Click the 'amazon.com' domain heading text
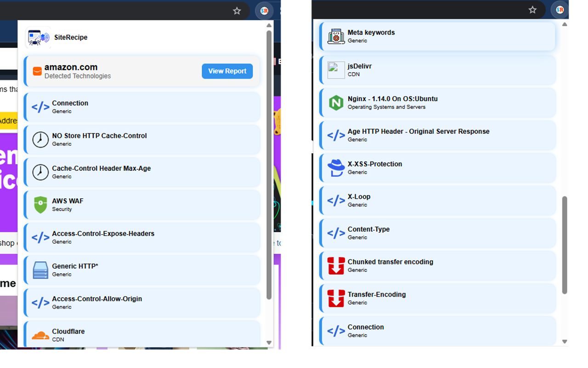 click(x=71, y=67)
